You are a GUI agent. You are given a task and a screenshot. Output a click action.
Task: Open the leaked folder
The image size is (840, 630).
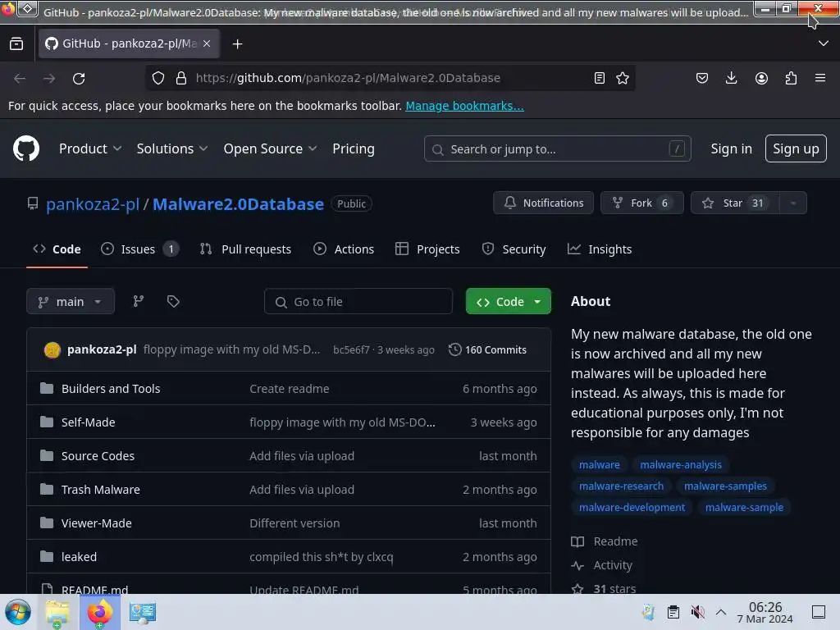[79, 557]
